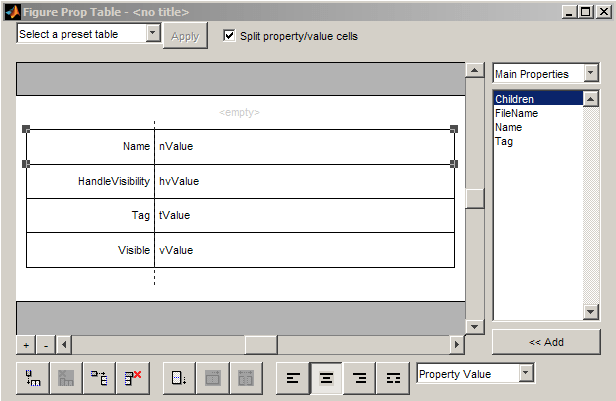The image size is (616, 401).
Task: Close the Figure Prop Table window
Action: pos(604,12)
